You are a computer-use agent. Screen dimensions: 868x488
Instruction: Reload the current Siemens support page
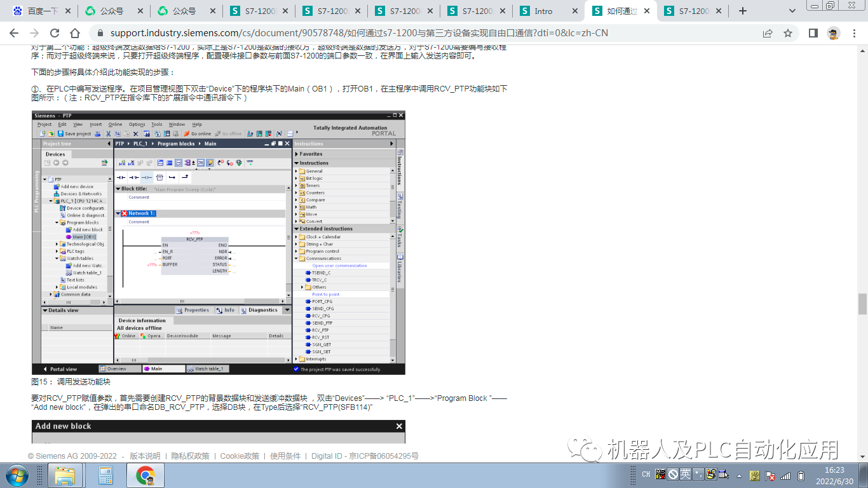(x=55, y=33)
